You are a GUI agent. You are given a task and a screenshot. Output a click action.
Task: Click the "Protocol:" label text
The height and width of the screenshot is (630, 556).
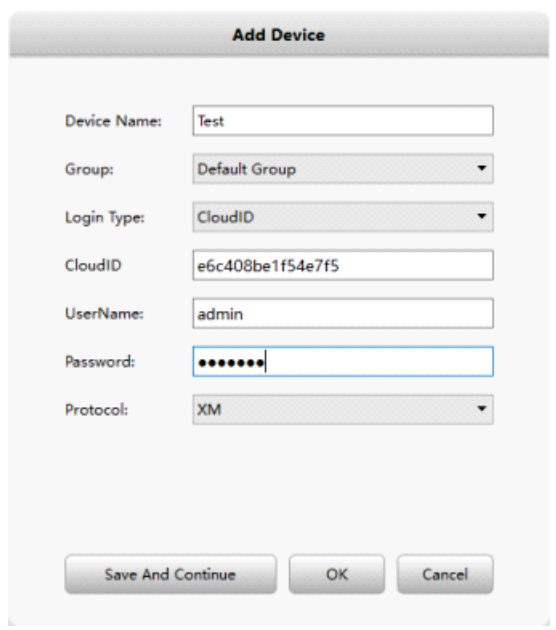[96, 410]
